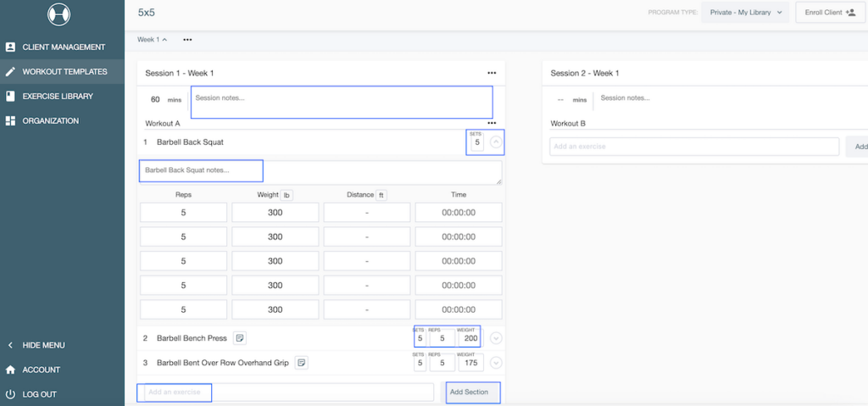Collapse the Barbell Back Squat details
Screen dimensions: 868x406
pos(496,142)
